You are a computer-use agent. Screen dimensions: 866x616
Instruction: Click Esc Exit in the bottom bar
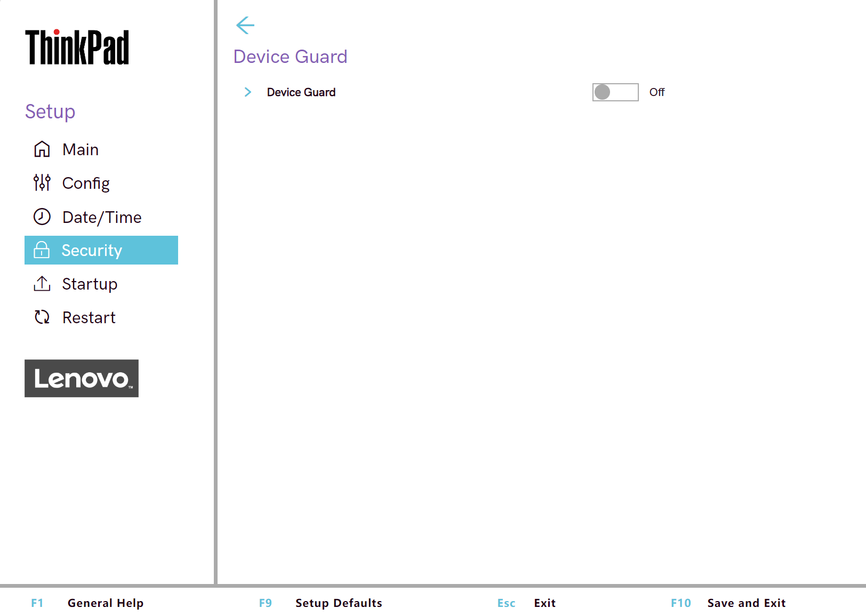point(544,603)
